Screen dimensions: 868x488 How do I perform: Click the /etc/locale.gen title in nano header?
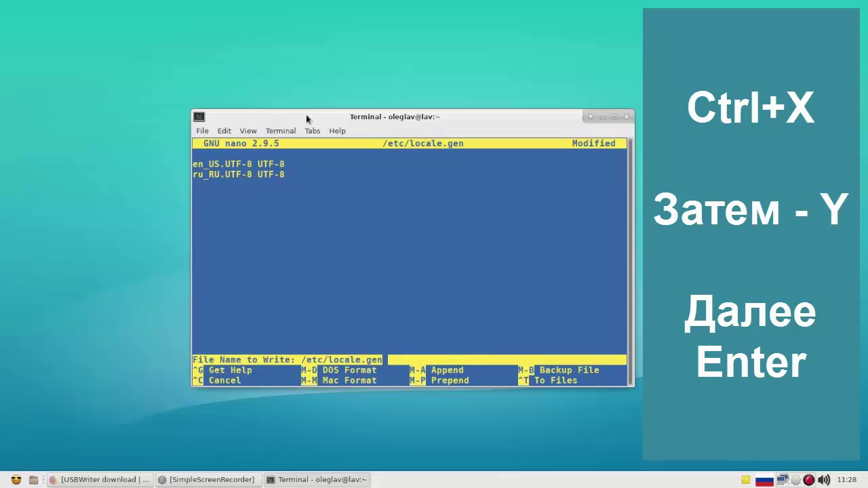423,144
